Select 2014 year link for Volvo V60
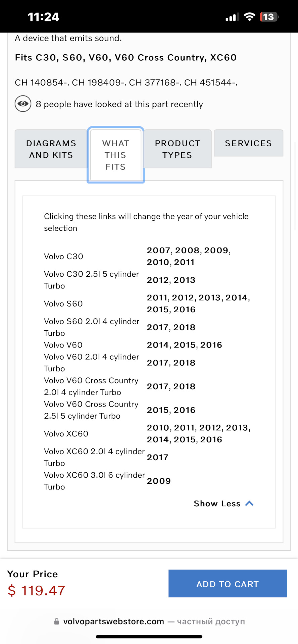This screenshot has width=298, height=644. pos(159,345)
